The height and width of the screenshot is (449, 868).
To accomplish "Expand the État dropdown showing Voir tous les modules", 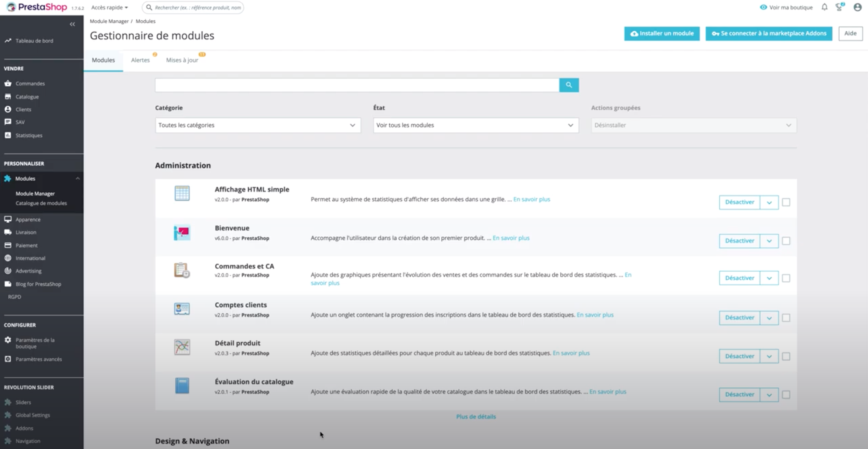I will [475, 125].
